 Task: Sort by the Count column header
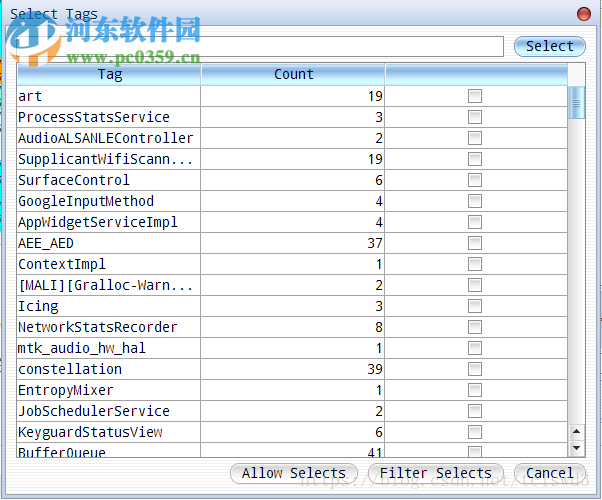293,75
